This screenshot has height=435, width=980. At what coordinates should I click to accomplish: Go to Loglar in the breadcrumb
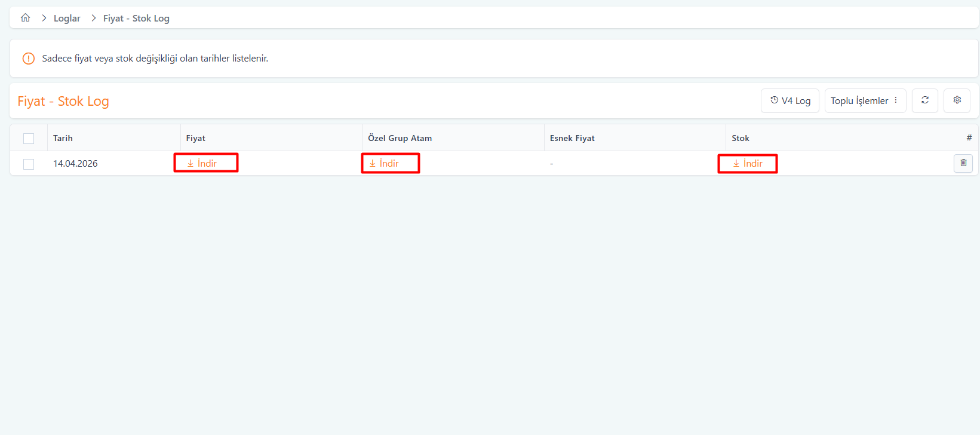[67, 19]
